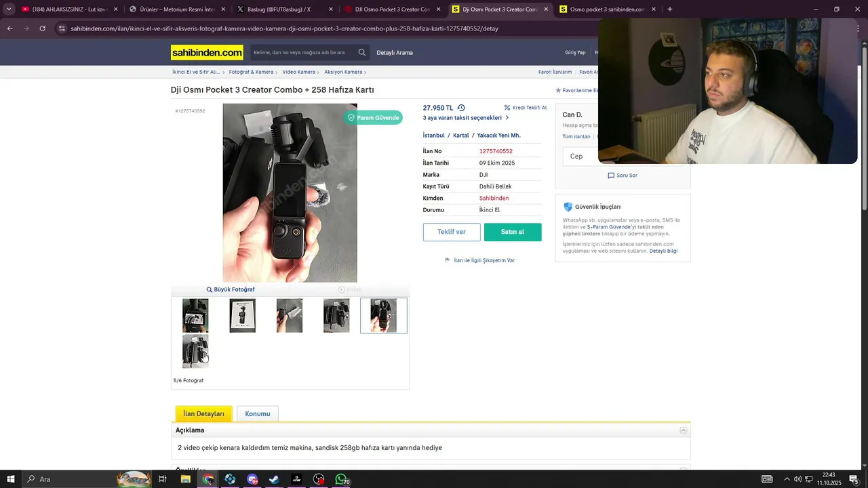Screen dimensions: 868x488
Task: Click the search magnifier icon in header
Action: [362, 52]
